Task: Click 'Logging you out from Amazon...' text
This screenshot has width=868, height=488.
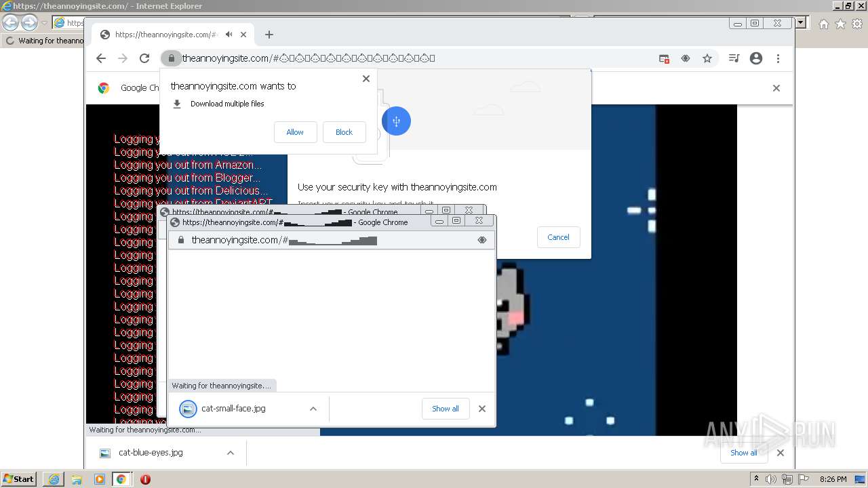Action: click(x=188, y=165)
